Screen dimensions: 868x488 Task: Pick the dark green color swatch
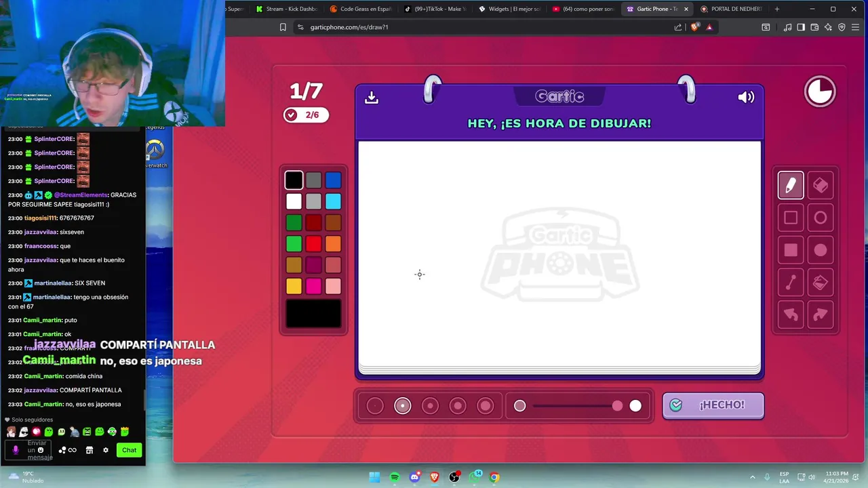(x=294, y=222)
